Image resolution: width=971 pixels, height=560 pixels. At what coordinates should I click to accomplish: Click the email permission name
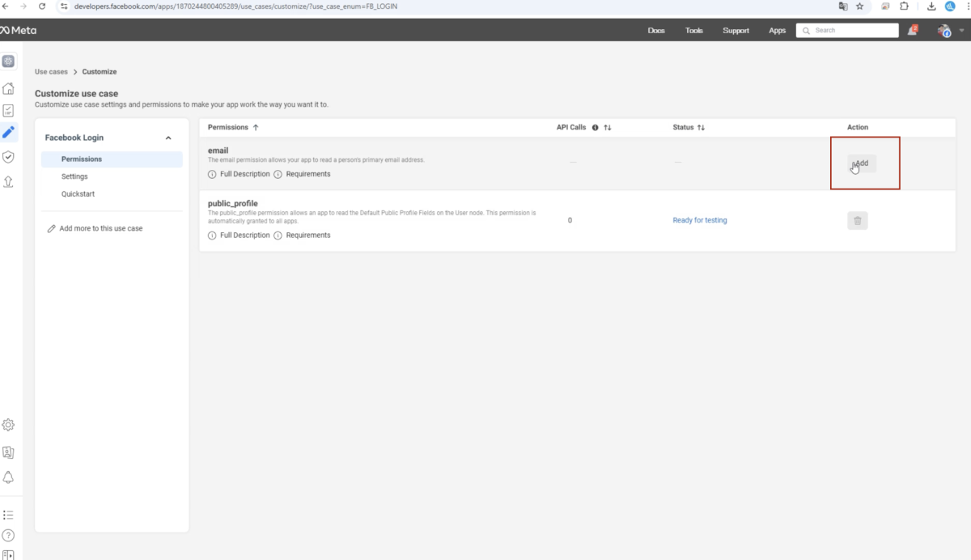pos(218,151)
